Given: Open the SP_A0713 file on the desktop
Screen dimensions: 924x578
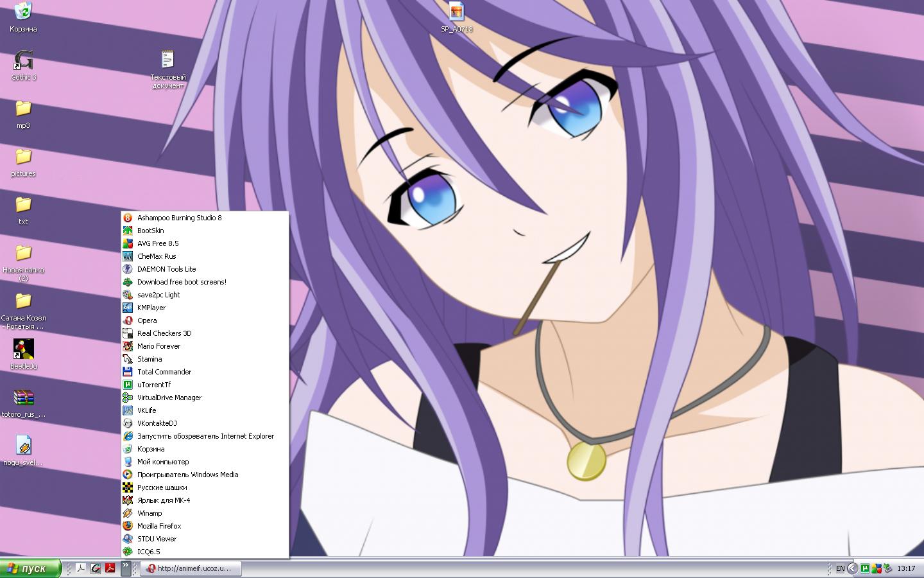Looking at the screenshot, I should pyautogui.click(x=456, y=12).
